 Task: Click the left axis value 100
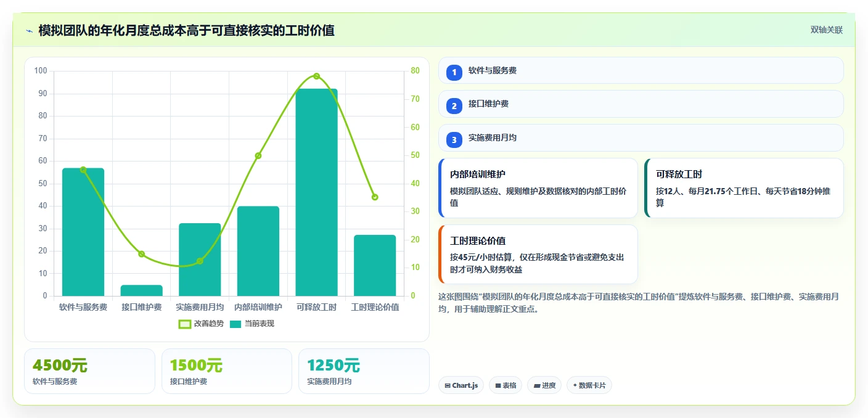[41, 71]
